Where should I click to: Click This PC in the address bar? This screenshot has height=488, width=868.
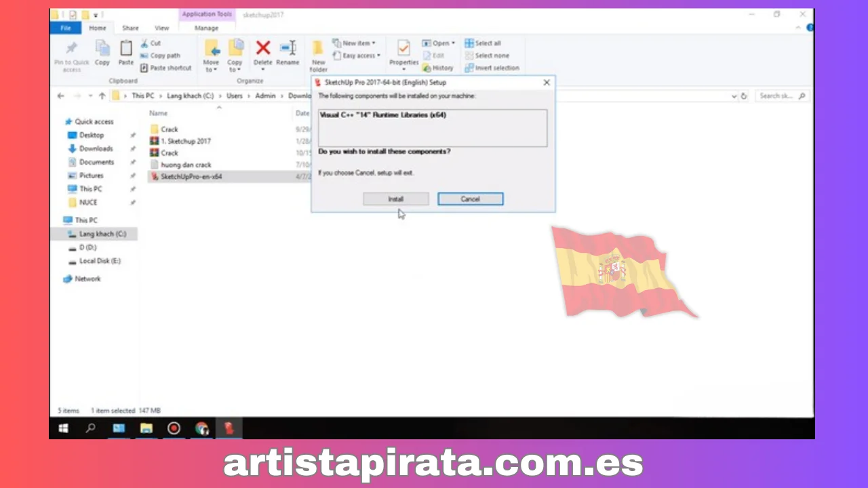[142, 96]
